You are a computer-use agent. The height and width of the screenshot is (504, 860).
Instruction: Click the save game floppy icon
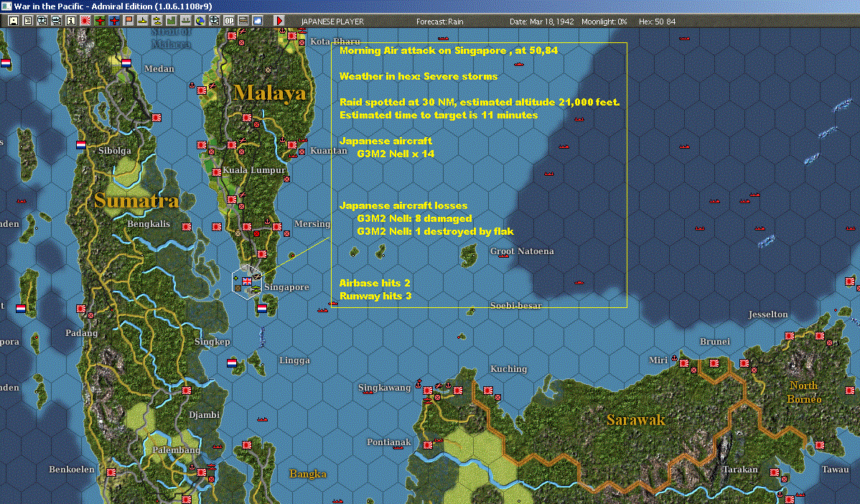coord(14,21)
